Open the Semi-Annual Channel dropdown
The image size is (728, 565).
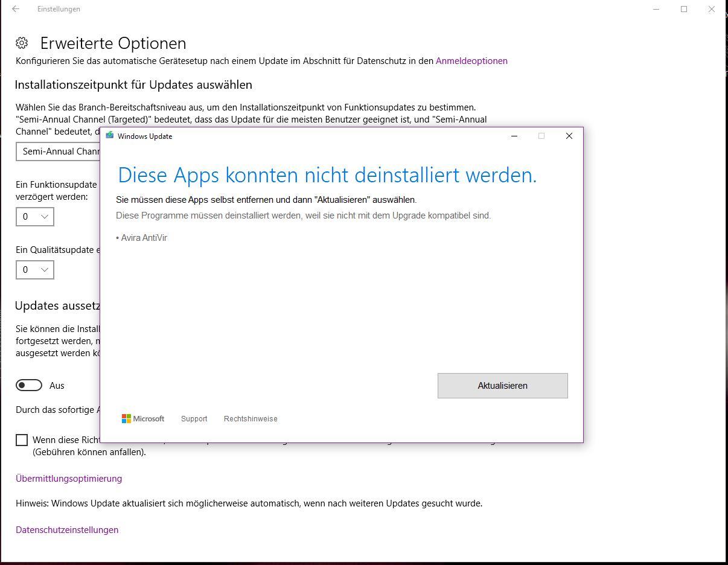tap(59, 152)
